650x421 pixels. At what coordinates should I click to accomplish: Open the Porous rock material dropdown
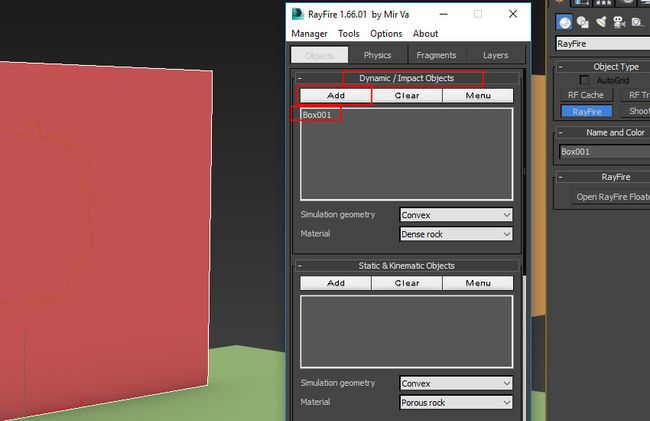pyautogui.click(x=456, y=402)
